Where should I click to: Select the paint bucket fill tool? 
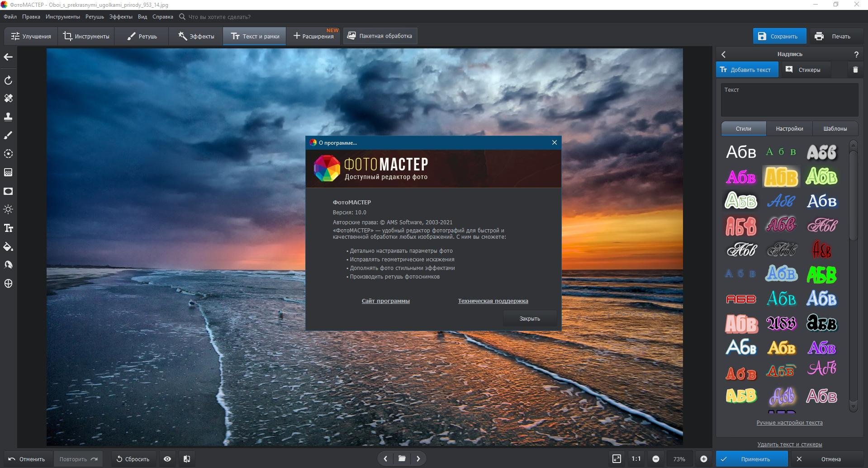tap(8, 247)
